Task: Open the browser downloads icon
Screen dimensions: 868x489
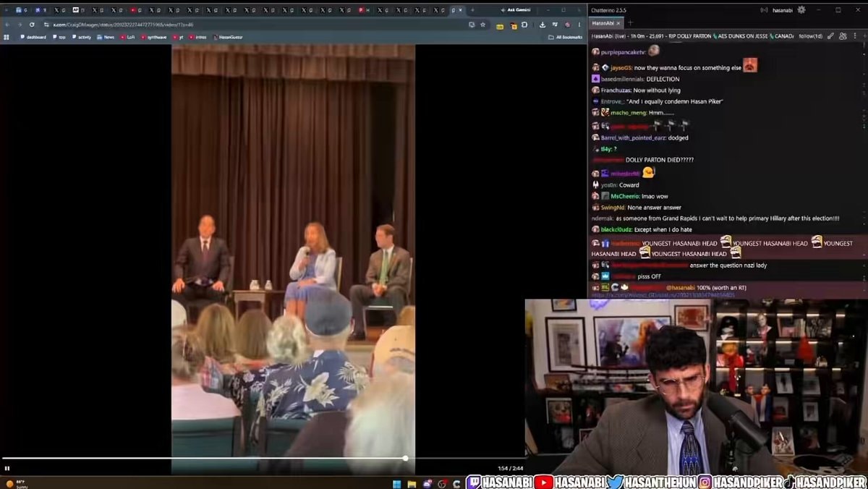Action: coord(542,24)
